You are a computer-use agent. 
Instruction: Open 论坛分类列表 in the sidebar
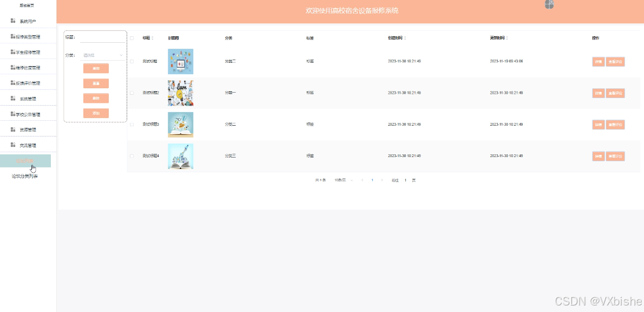pos(25,175)
